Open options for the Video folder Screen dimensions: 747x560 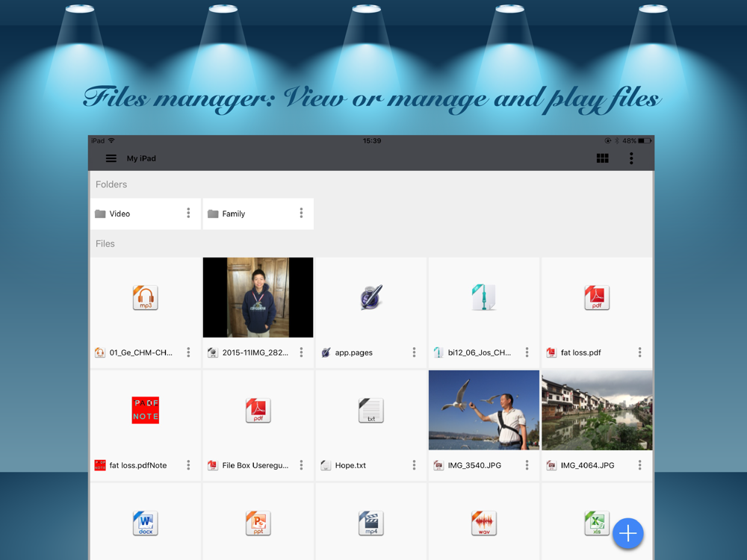tap(189, 214)
